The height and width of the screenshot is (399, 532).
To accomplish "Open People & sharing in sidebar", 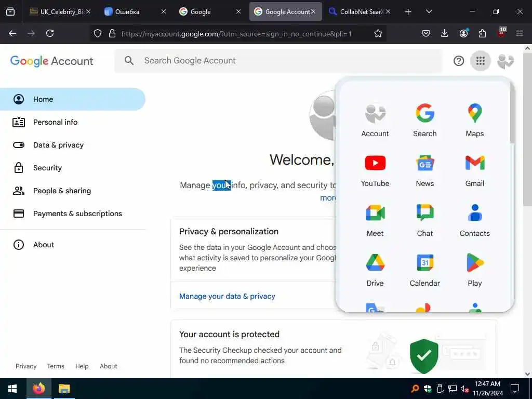I will point(73,191).
